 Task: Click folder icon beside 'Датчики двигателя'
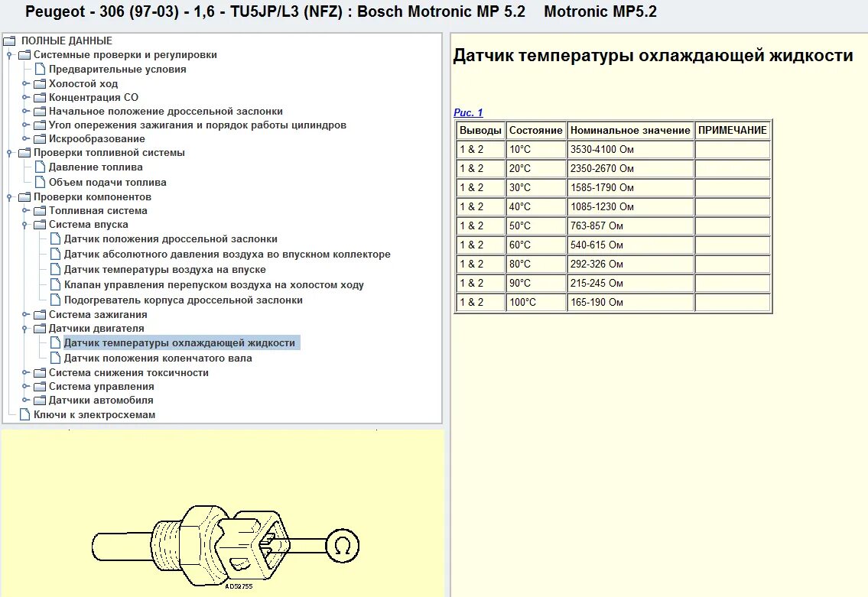pyautogui.click(x=39, y=329)
